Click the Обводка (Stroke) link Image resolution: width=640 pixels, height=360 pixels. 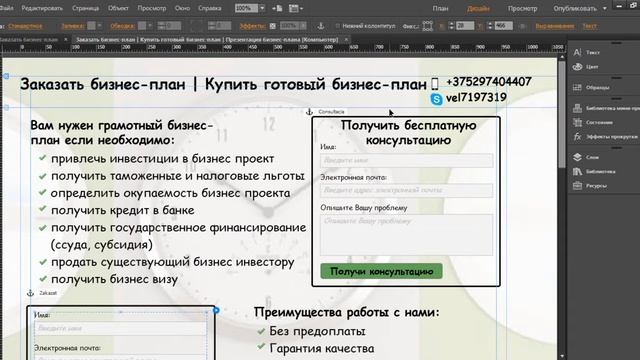coord(122,26)
